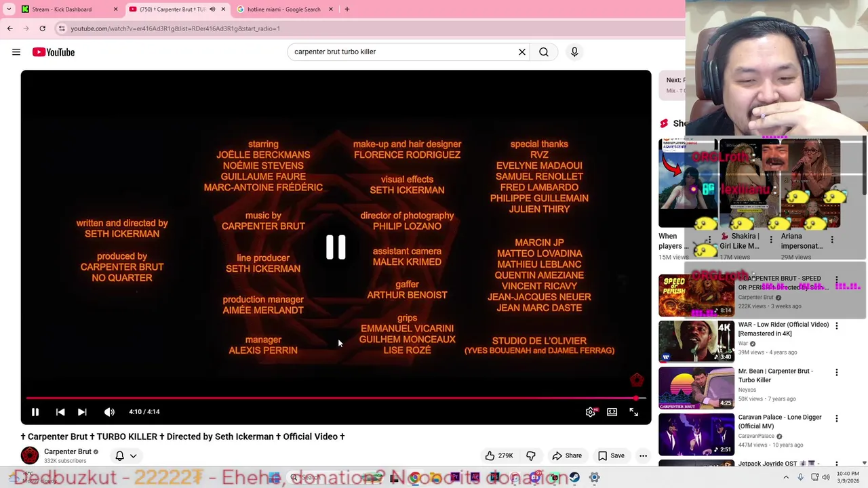Open the YouTube guide hamburger menu
This screenshot has height=488, width=868.
(16, 52)
